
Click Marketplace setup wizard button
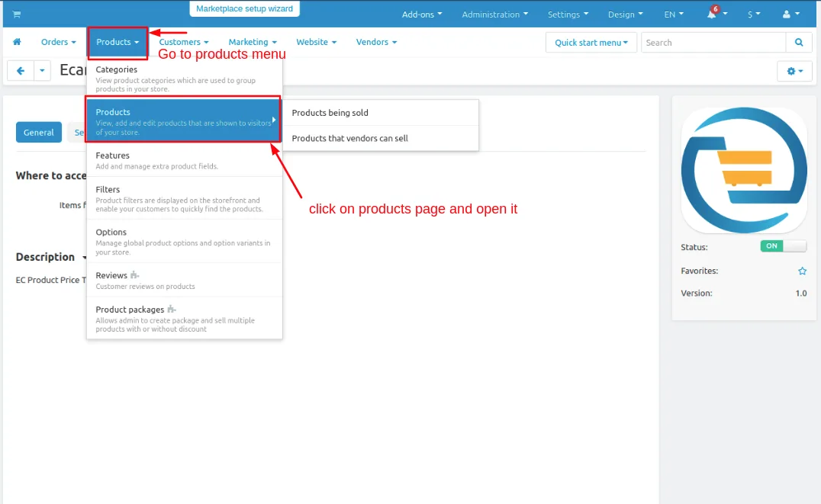244,8
